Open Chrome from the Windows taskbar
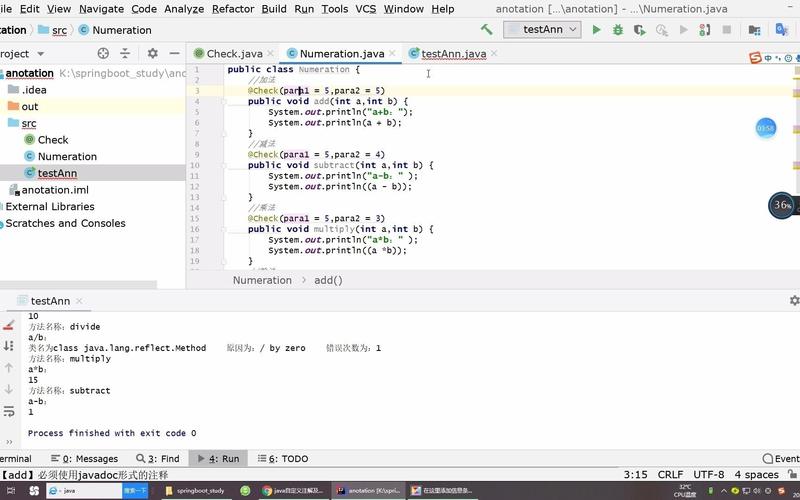The height and width of the screenshot is (500, 800). (x=293, y=490)
